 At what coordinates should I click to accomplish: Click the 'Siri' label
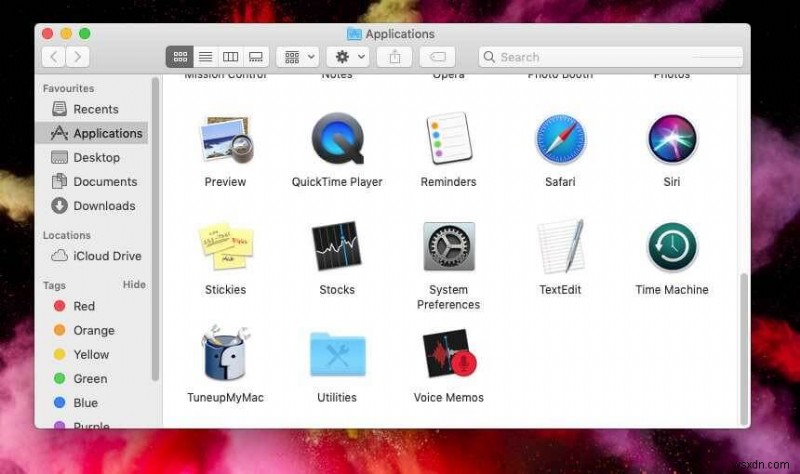[672, 182]
